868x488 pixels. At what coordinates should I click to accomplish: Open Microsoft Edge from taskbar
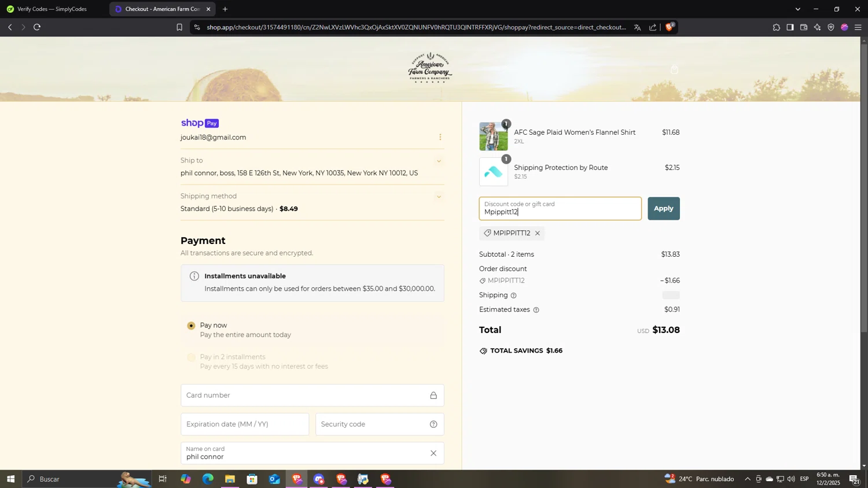pos(208,479)
